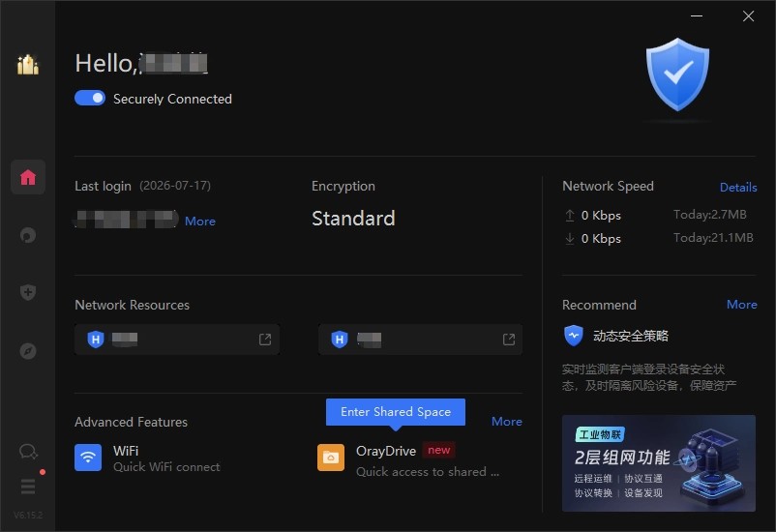The image size is (776, 532).
Task: Toggle the Securely Connected switch
Action: 90,98
